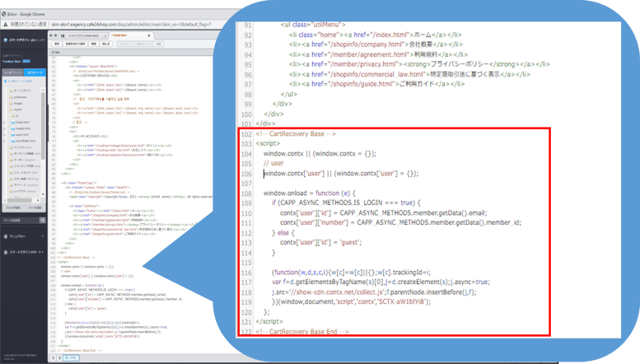
Task: Click file tree horizontal scrollbar left arrow
Action: (5, 200)
